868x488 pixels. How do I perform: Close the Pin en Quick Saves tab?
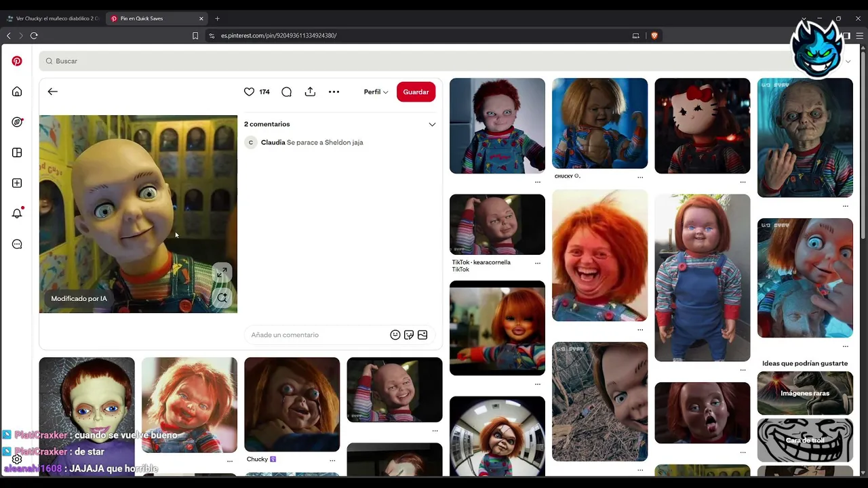[201, 18]
